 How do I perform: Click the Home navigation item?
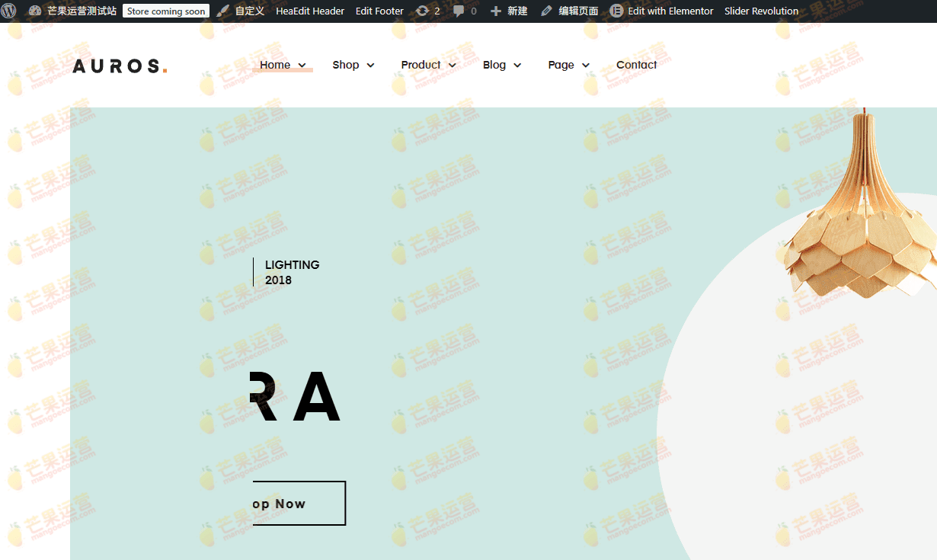coord(275,65)
